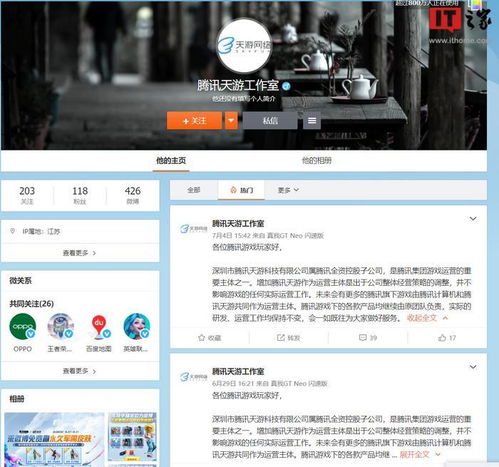The width and height of the screenshot is (499, 467).
Task: Open the three-line menu button beside 私信
Action: pyautogui.click(x=312, y=120)
